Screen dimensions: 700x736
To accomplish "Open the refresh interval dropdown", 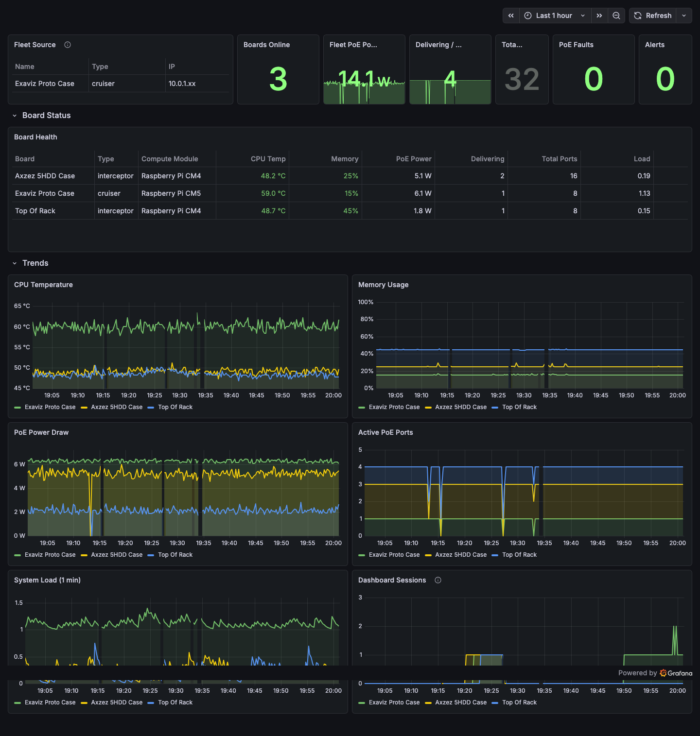I will tap(684, 15).
